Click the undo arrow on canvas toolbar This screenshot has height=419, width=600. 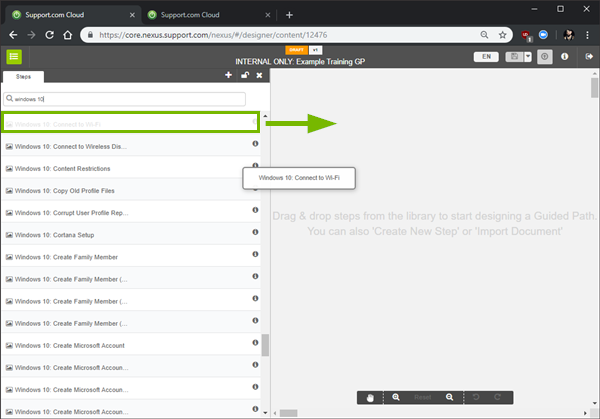click(476, 397)
